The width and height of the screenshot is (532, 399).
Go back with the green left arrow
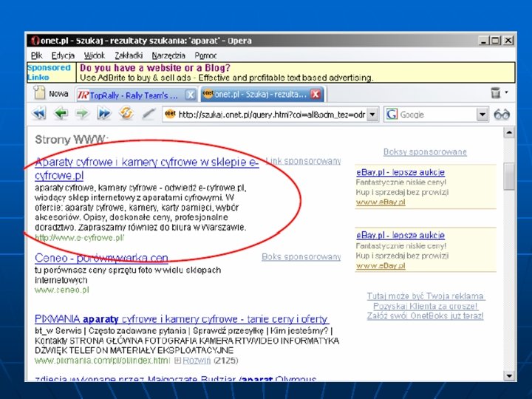61,113
